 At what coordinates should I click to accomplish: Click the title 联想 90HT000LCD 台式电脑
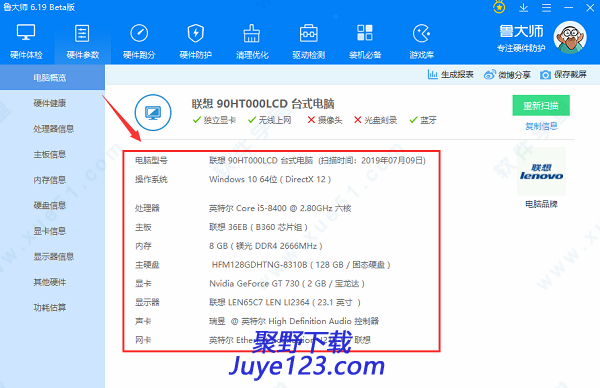(x=263, y=104)
